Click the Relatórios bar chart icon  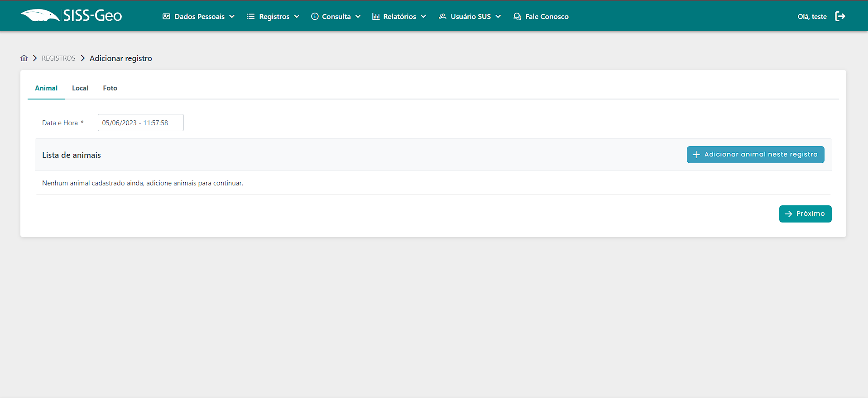pos(376,16)
